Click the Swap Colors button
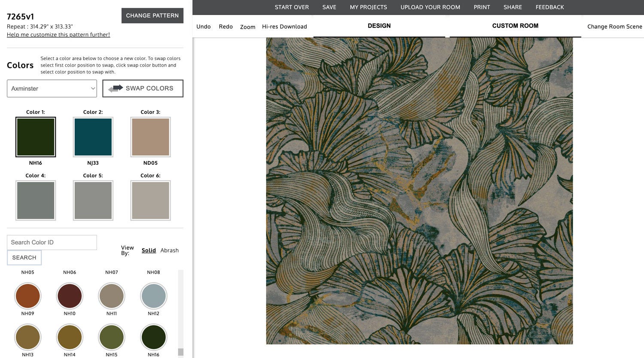The width and height of the screenshot is (644, 358). pos(143,88)
